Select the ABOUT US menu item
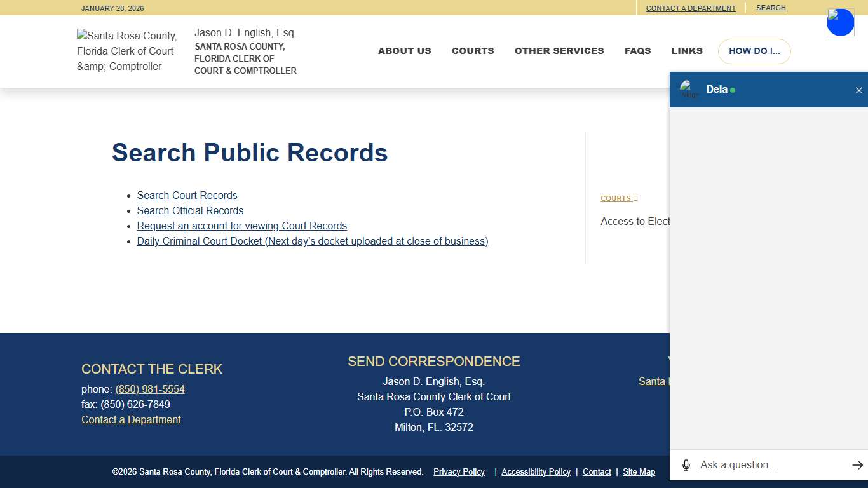This screenshot has height=488, width=868. pyautogui.click(x=405, y=51)
